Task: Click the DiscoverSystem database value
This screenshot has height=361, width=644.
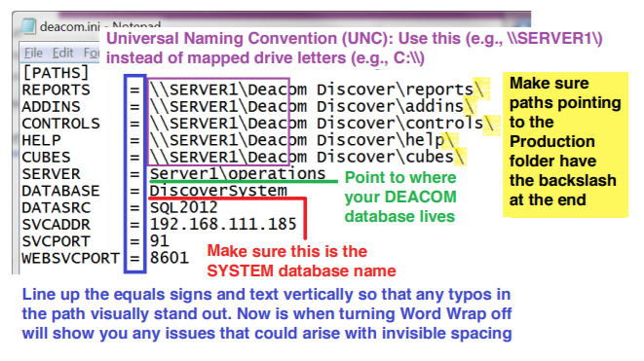Action: point(218,191)
